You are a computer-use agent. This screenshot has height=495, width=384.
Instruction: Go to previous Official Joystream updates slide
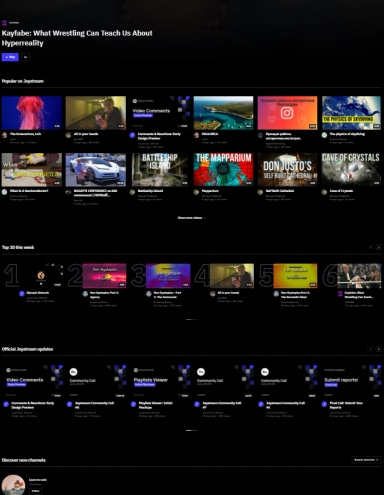point(370,349)
